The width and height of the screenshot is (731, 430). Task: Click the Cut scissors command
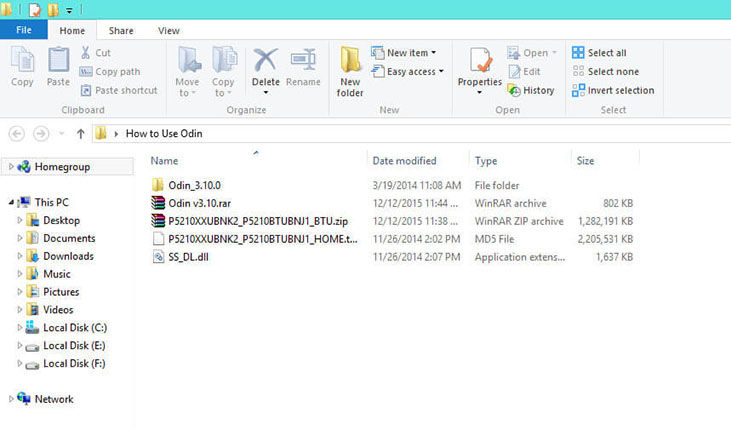(96, 53)
